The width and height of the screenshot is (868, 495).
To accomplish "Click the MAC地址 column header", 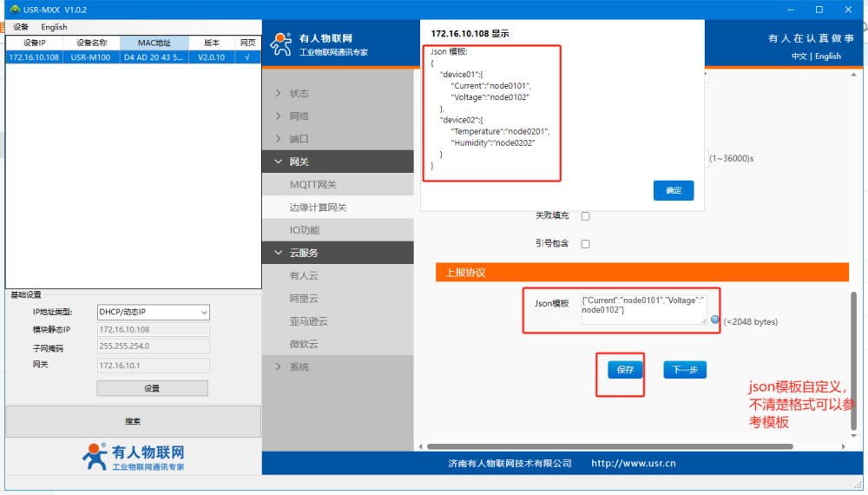I will point(155,43).
